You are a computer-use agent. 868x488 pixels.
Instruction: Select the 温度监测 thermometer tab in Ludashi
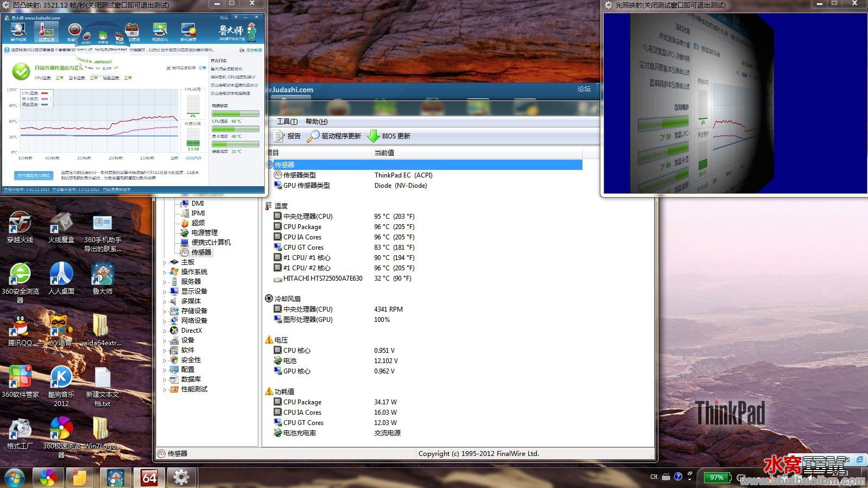(x=47, y=33)
